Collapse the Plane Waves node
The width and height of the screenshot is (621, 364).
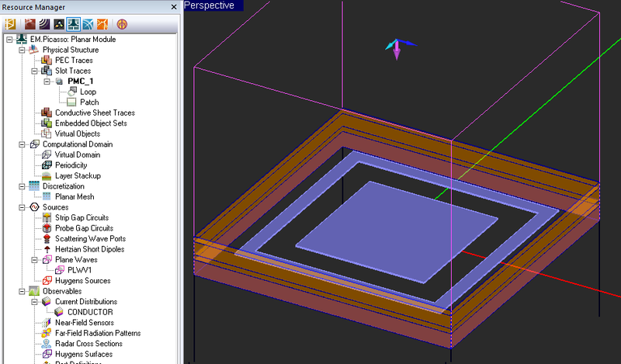tap(35, 259)
